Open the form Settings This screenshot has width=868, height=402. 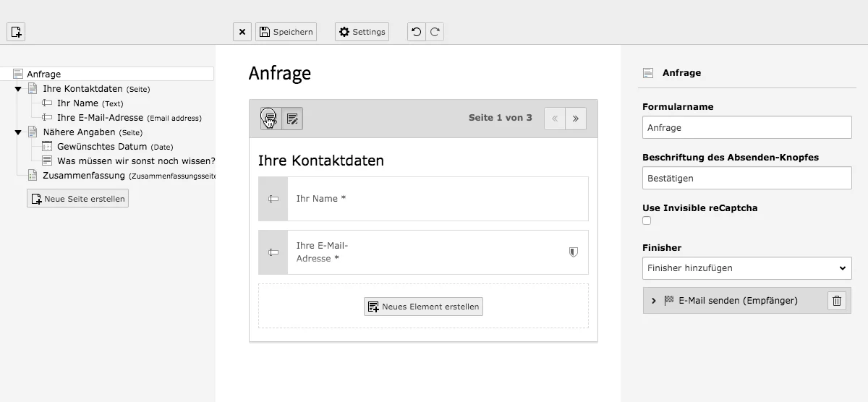tap(362, 32)
